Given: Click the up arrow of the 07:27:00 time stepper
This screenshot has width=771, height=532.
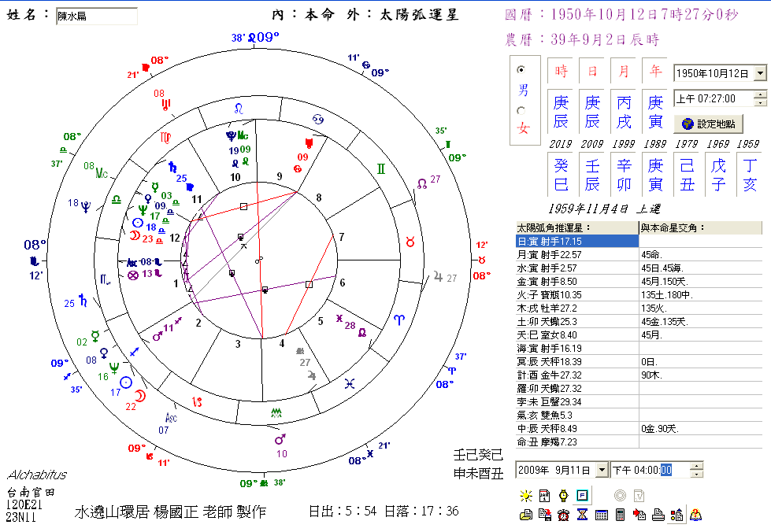Looking at the screenshot, I should click(759, 94).
